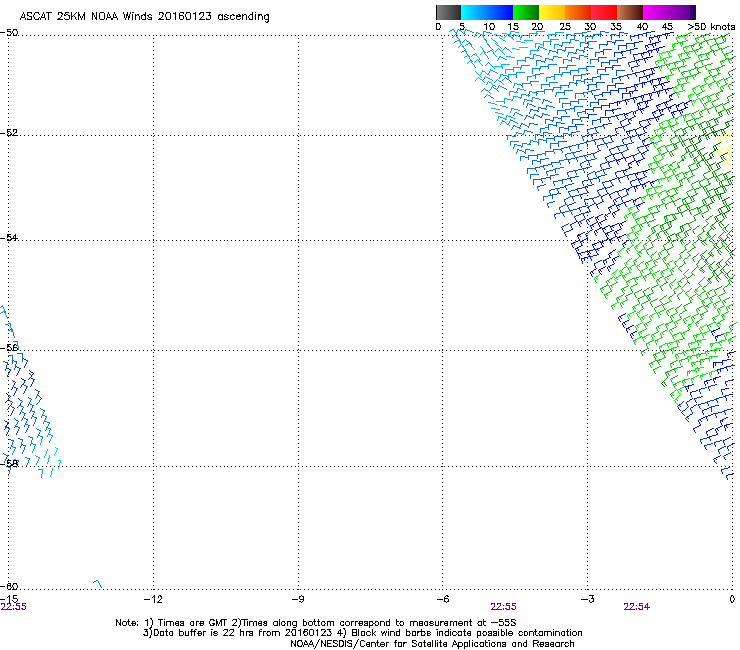Pick the yellow 20-25 knots color segment
The width and height of the screenshot is (740, 650).
pos(552,12)
